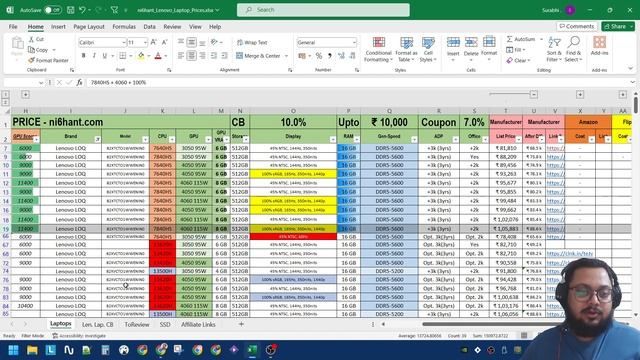Open the Font name dropdown
The width and height of the screenshot is (640, 360).
[123, 42]
